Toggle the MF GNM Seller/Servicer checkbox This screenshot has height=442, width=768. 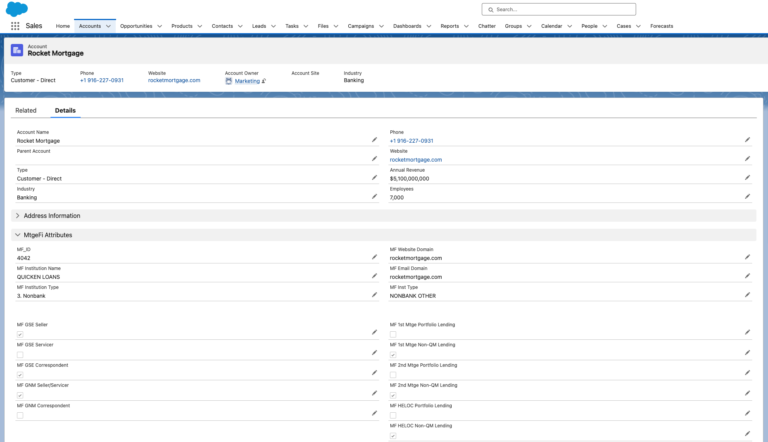(20, 395)
